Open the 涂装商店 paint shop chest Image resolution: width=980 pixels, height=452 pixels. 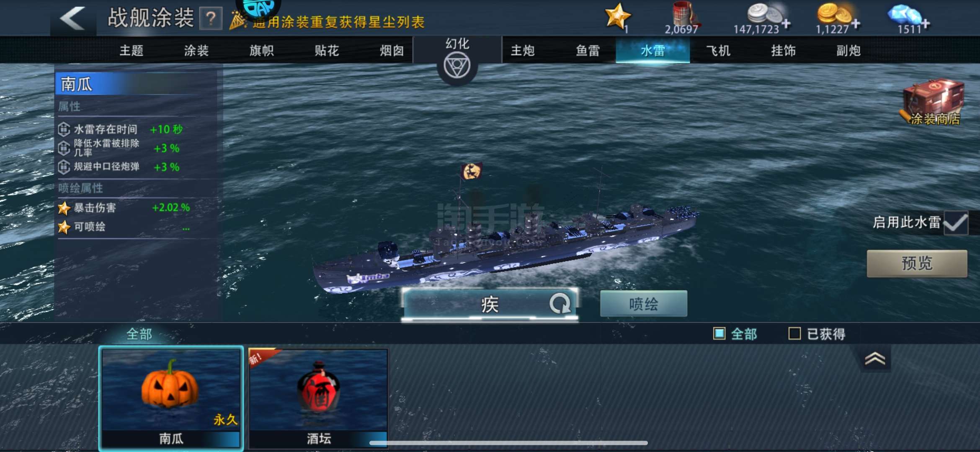point(934,103)
